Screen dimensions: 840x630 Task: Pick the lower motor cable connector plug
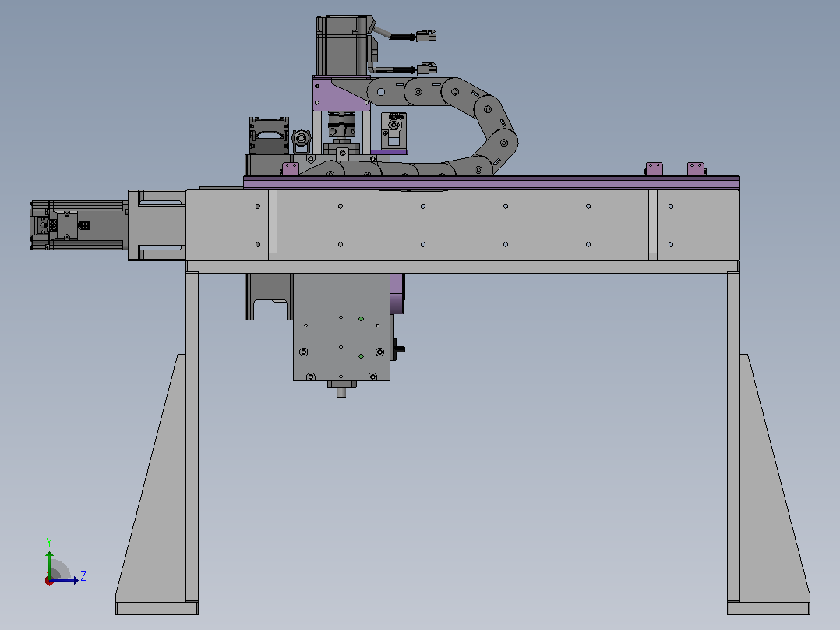pos(426,69)
